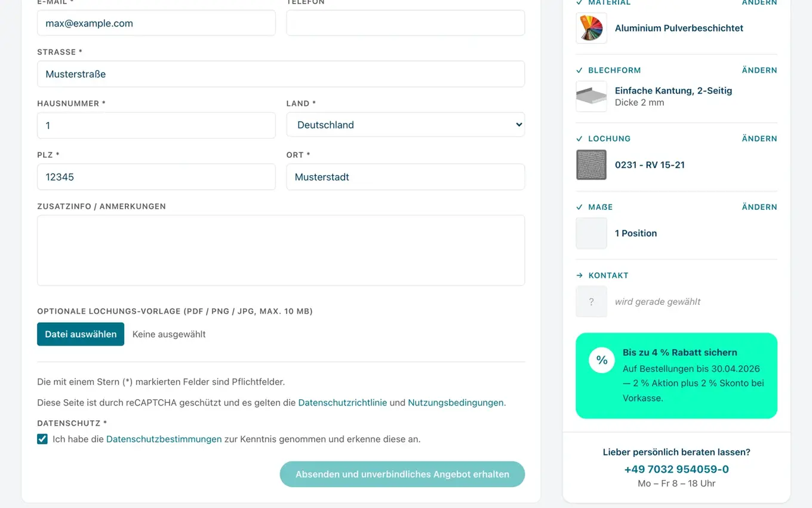Click the checkmark icon beside Blechform

579,71
